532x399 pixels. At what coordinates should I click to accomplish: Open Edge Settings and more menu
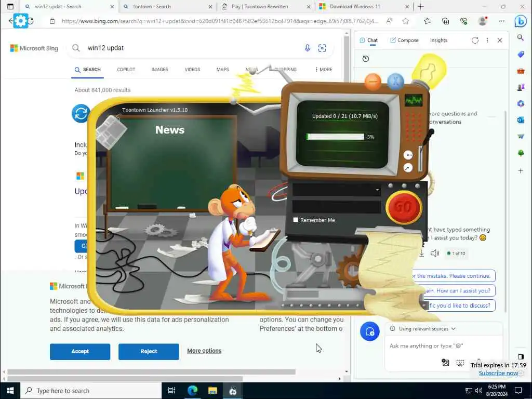(501, 21)
